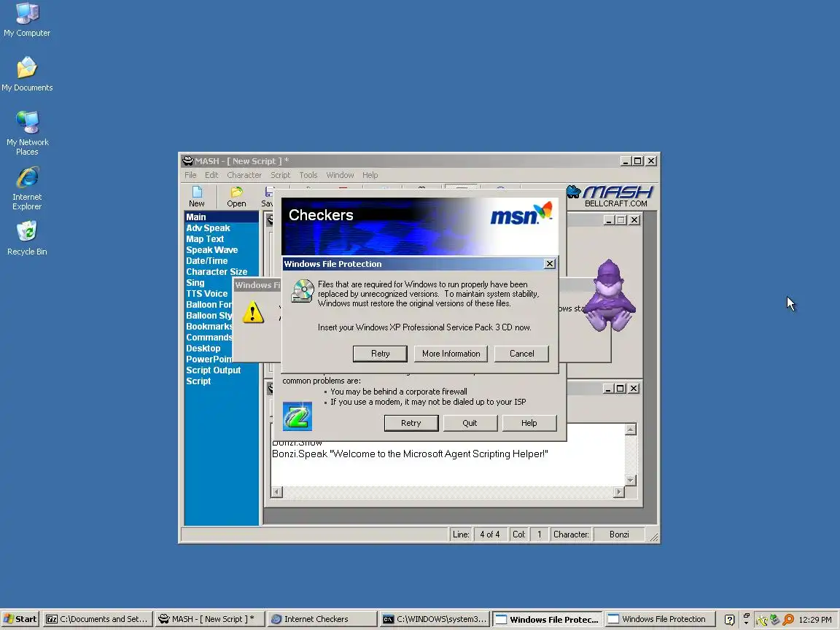
Task: Open the Tools menu in MASH
Action: tap(308, 175)
